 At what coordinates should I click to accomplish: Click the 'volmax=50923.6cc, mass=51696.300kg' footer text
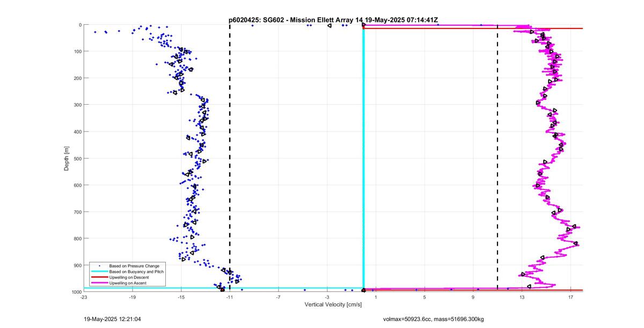pos(434,319)
